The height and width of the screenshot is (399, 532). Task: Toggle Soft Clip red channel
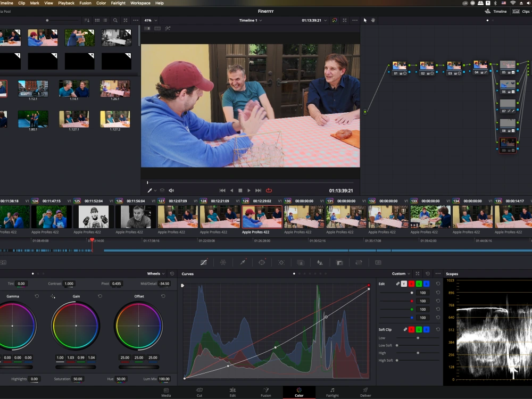[x=411, y=329]
